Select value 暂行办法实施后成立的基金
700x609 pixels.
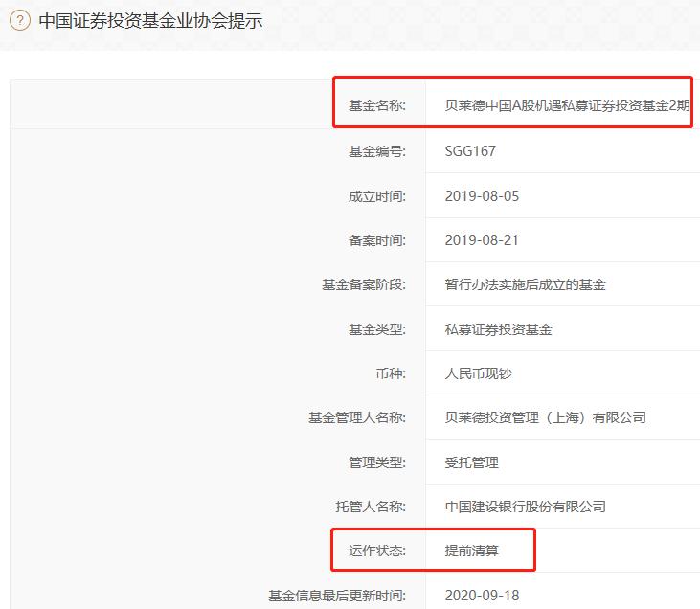point(525,284)
